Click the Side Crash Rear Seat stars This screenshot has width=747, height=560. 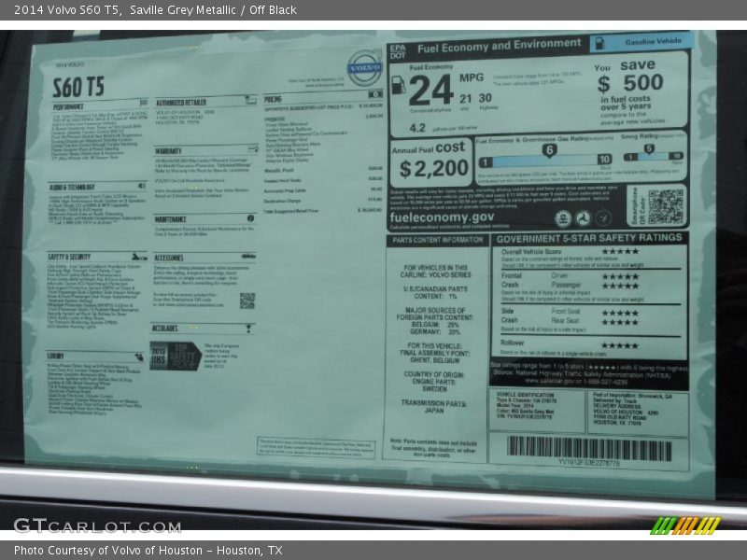620,322
